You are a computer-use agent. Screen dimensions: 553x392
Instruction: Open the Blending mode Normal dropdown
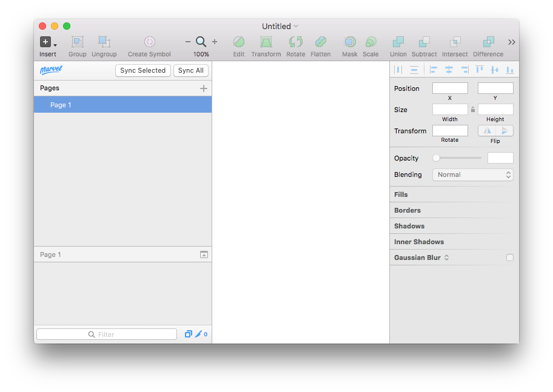click(x=472, y=175)
